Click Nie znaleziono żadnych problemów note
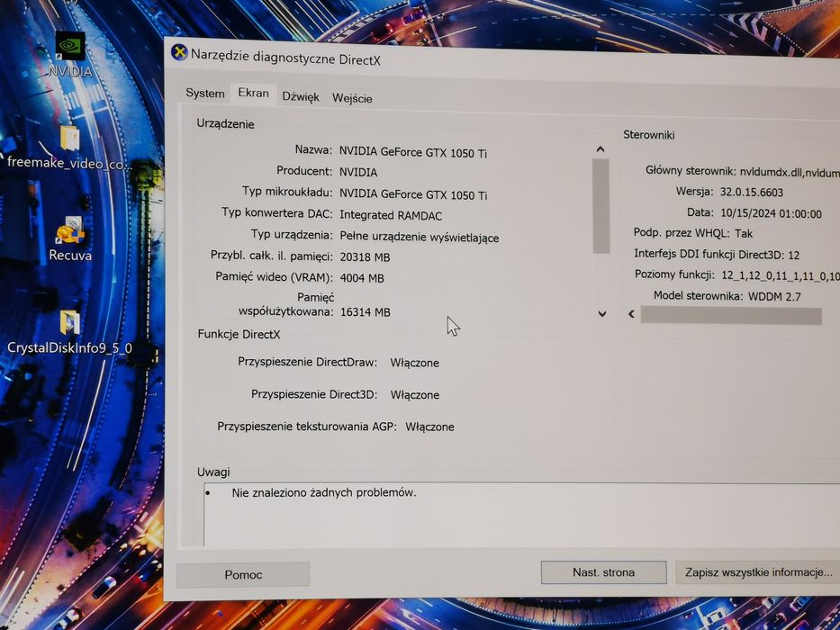 [x=324, y=492]
